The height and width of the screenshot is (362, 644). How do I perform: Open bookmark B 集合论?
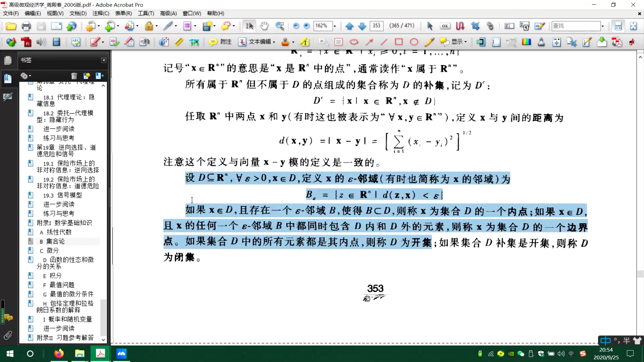(x=52, y=241)
